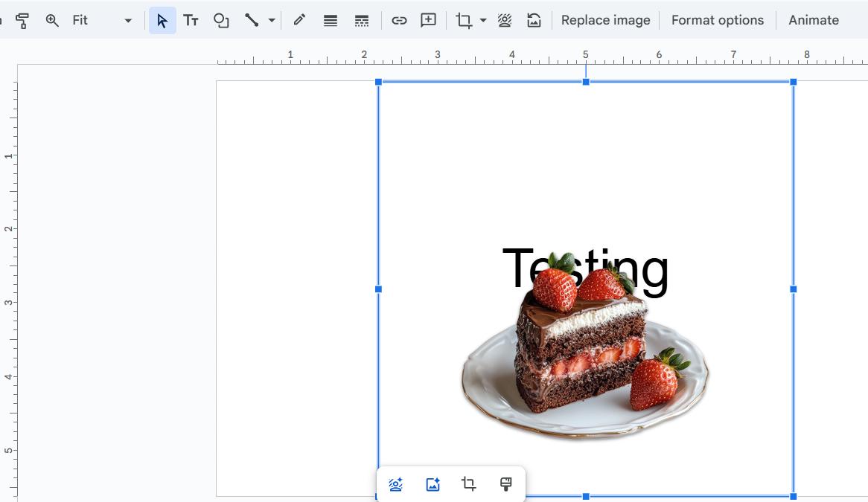868x502 pixels.
Task: Add a comment using the toolbar icon
Action: 429,21
